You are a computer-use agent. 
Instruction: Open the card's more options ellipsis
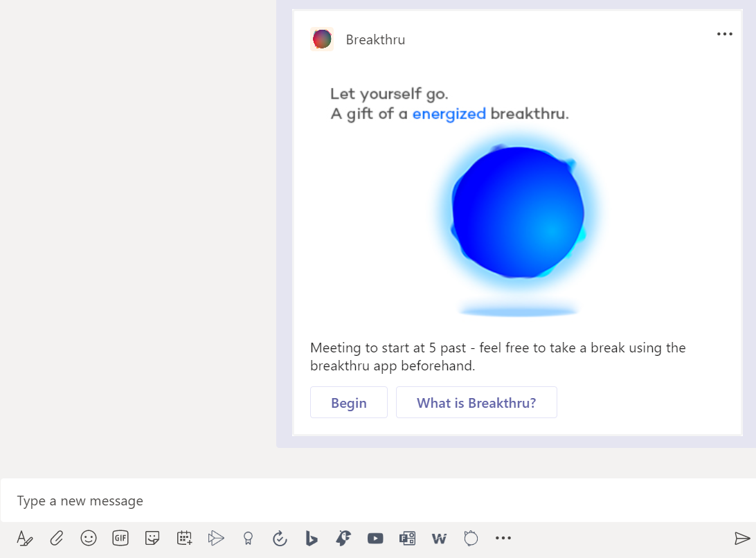725,34
